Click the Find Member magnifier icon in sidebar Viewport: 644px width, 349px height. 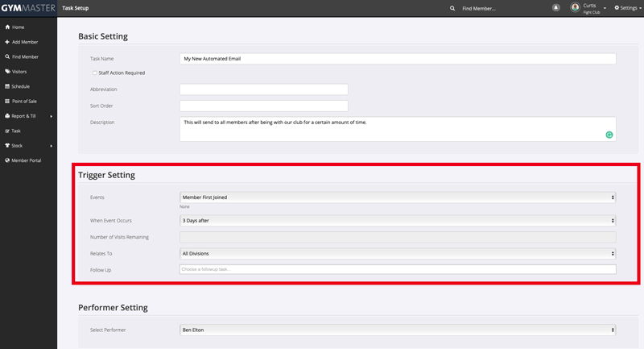pyautogui.click(x=7, y=57)
